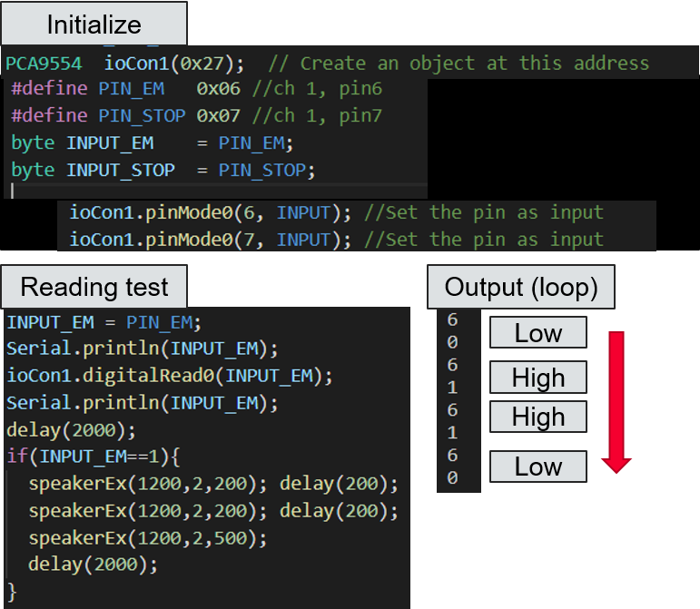Click the 'Create an object at this address' comment

click(458, 64)
